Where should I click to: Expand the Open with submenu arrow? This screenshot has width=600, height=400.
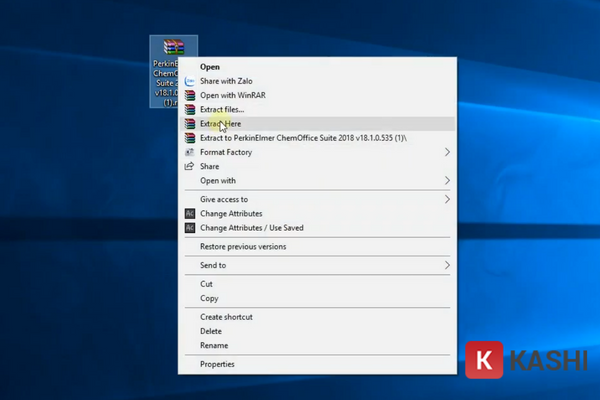coord(447,181)
